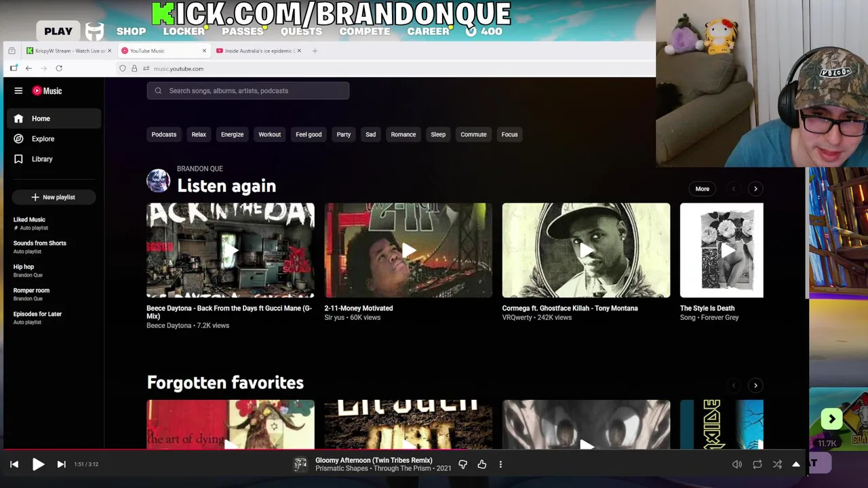Click the padlock site security icon
The width and height of the screenshot is (868, 488).
click(134, 68)
